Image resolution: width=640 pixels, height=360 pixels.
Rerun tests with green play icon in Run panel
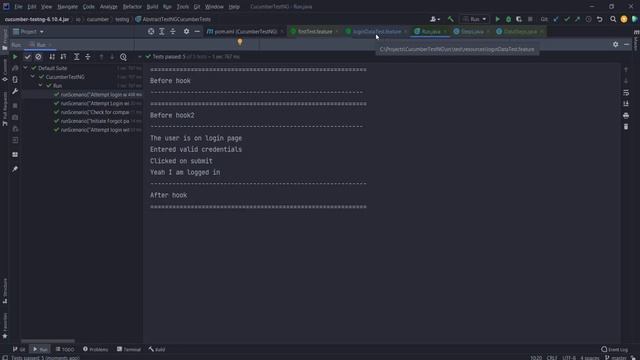[15, 57]
